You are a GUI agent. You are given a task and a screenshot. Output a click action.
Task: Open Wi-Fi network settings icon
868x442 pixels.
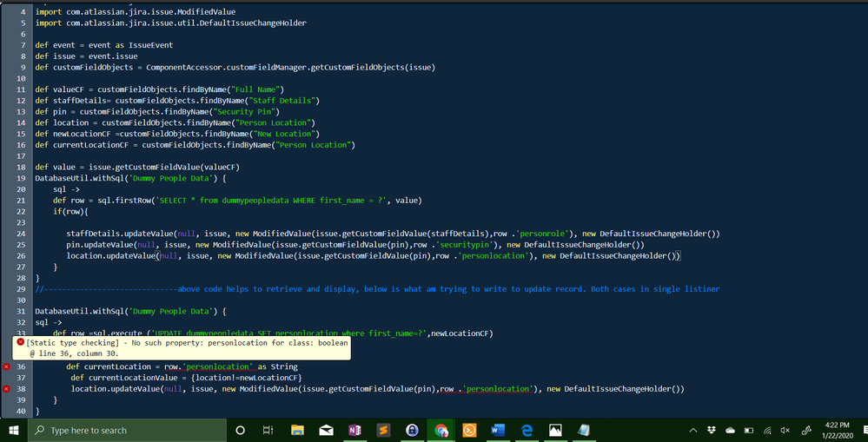767,431
